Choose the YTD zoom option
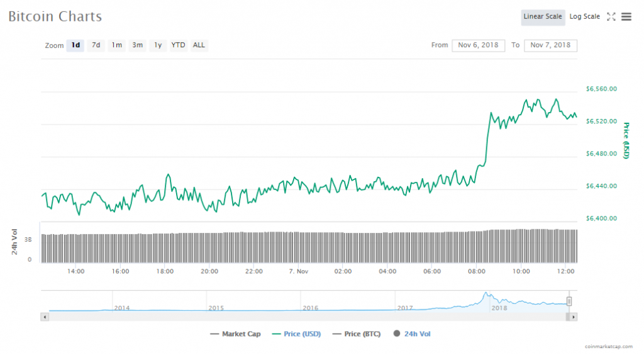 pos(179,45)
